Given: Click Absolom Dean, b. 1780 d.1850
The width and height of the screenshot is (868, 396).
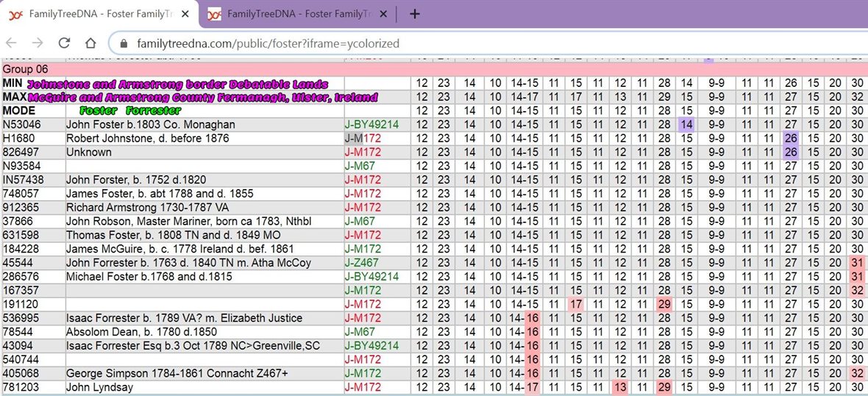Looking at the screenshot, I should 141,332.
